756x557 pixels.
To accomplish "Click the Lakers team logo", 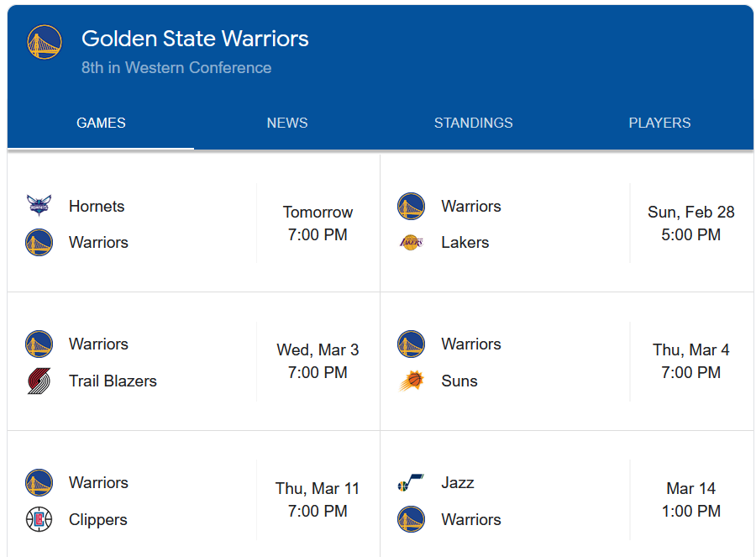I will pos(411,243).
